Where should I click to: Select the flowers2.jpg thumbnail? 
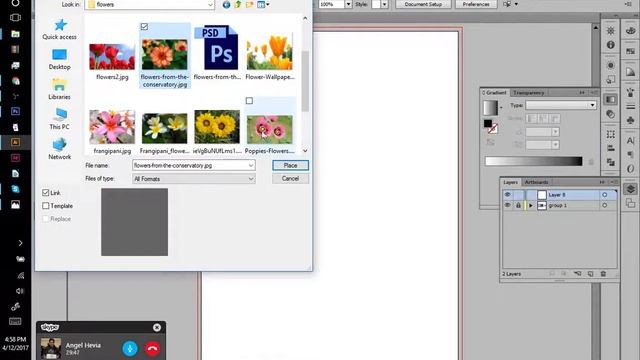click(x=112, y=57)
